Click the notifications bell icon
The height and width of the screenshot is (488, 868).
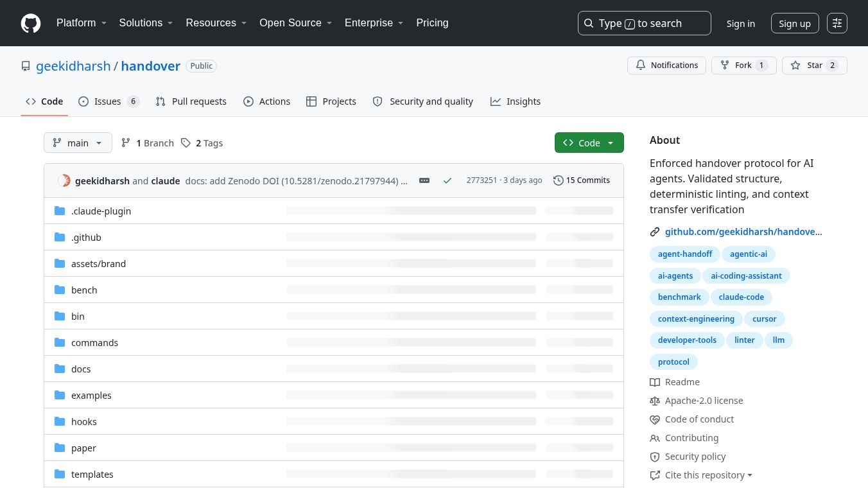(x=641, y=65)
